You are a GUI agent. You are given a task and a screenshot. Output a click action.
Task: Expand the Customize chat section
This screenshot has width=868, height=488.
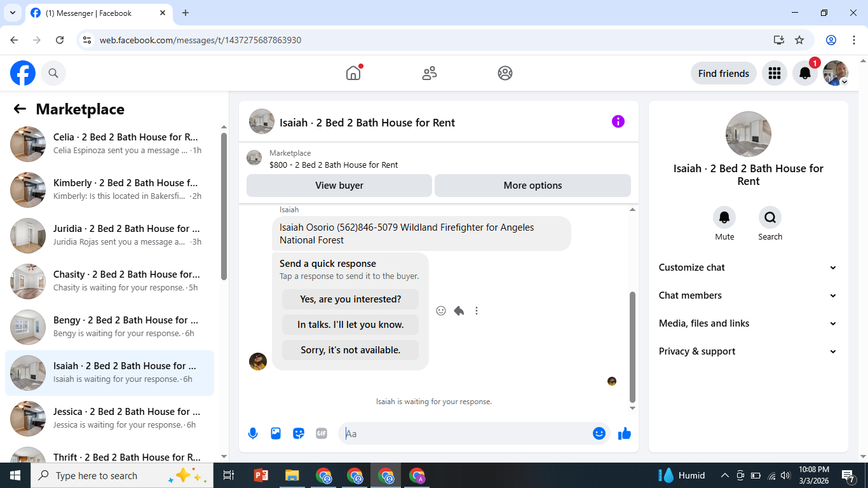pos(748,268)
